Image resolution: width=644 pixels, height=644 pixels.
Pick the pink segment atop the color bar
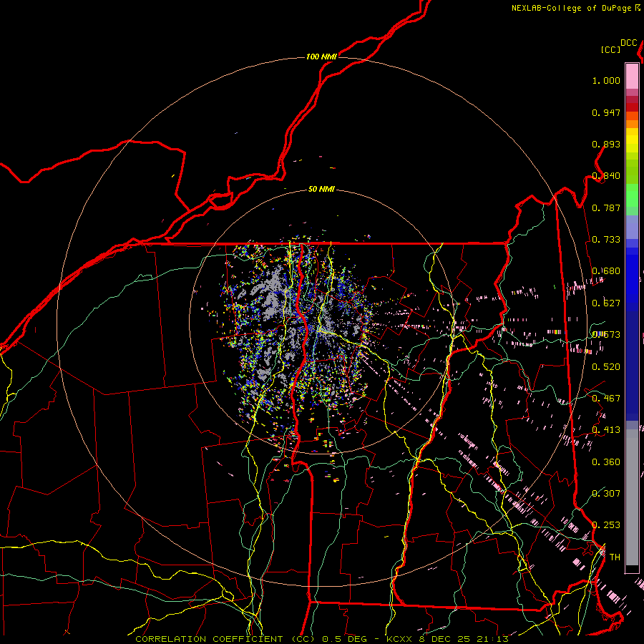click(x=632, y=76)
